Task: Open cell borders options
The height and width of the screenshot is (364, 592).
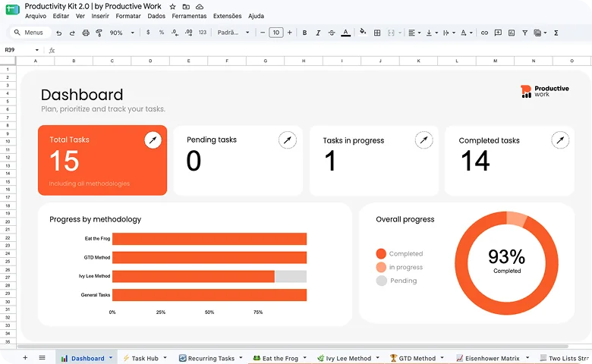Action: [376, 33]
